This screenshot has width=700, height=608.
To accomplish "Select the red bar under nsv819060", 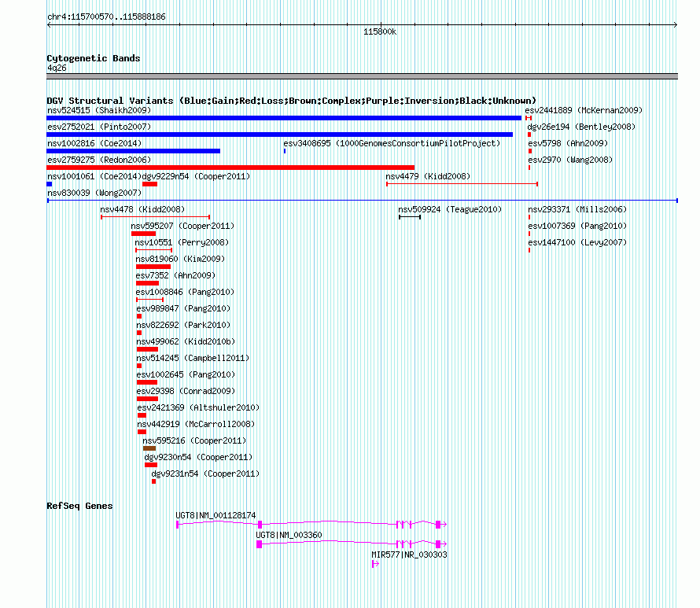I will pyautogui.click(x=153, y=267).
